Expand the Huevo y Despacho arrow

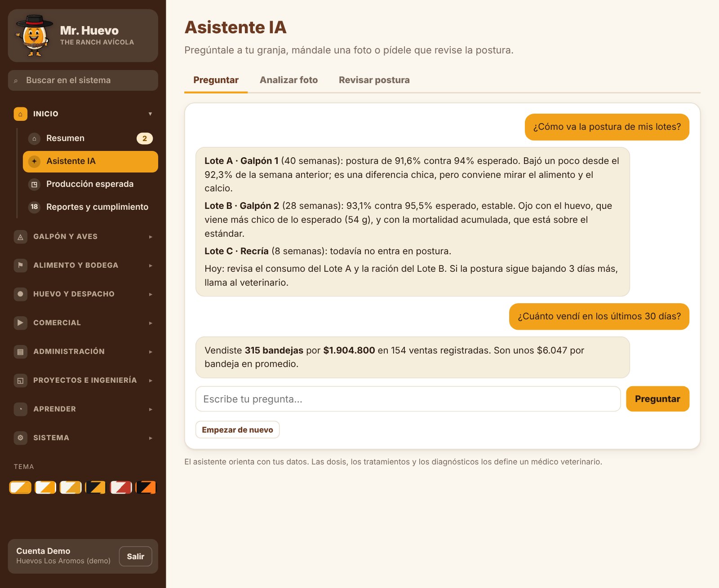click(151, 294)
